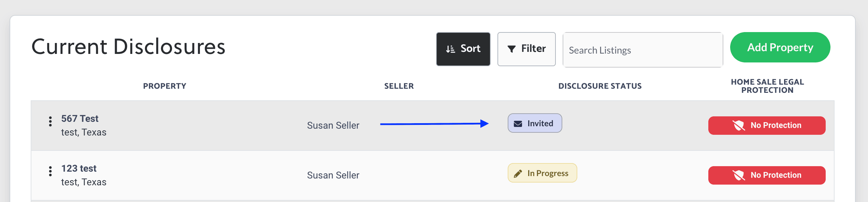The image size is (868, 202).
Task: Focus the Search Listings field
Action: tap(643, 50)
